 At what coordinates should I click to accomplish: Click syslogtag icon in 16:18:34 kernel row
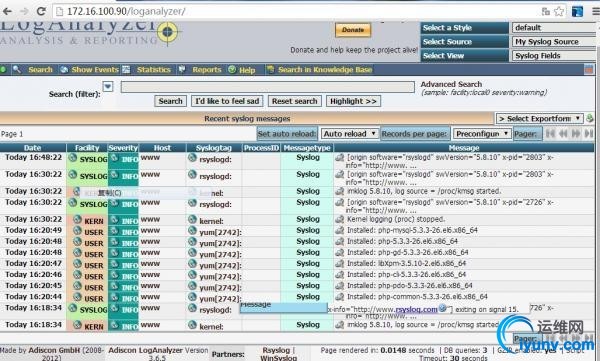[x=192, y=325]
